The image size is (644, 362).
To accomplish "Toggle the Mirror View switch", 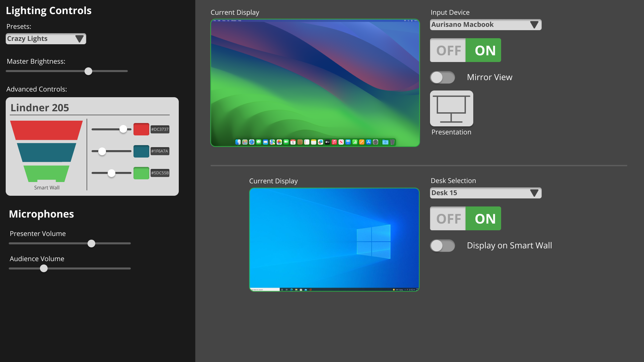I will 442,77.
